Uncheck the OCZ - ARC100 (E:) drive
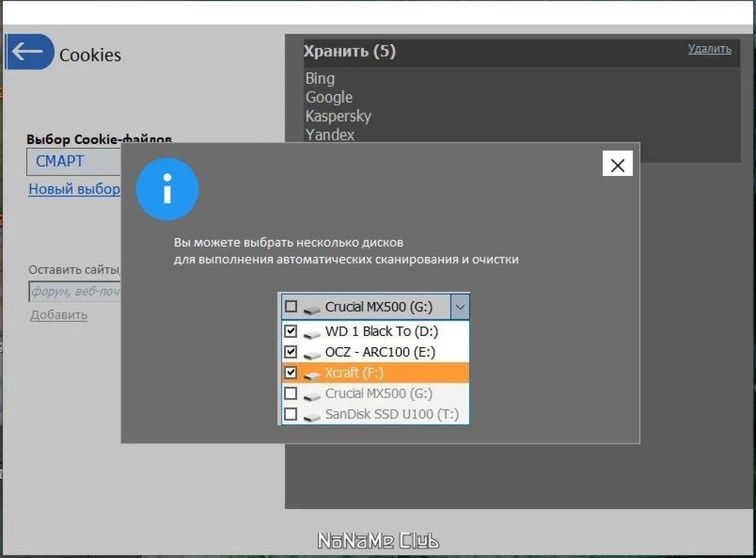Screen dimensions: 756x558 pos(291,352)
